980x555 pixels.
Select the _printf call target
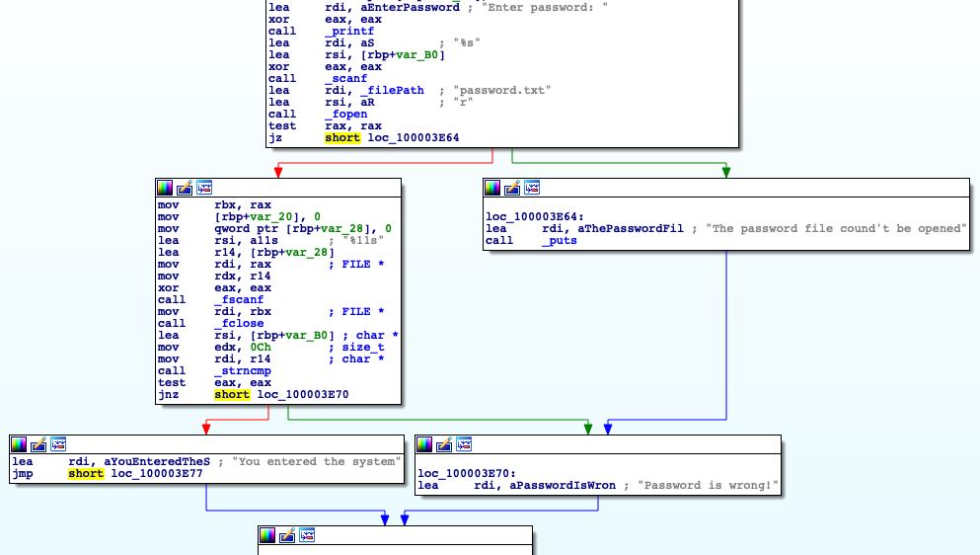coord(349,32)
